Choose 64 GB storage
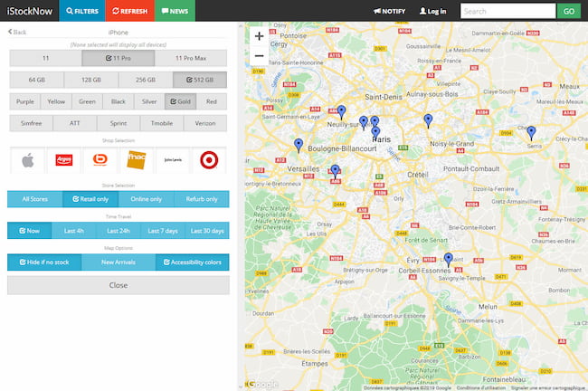 coord(37,80)
